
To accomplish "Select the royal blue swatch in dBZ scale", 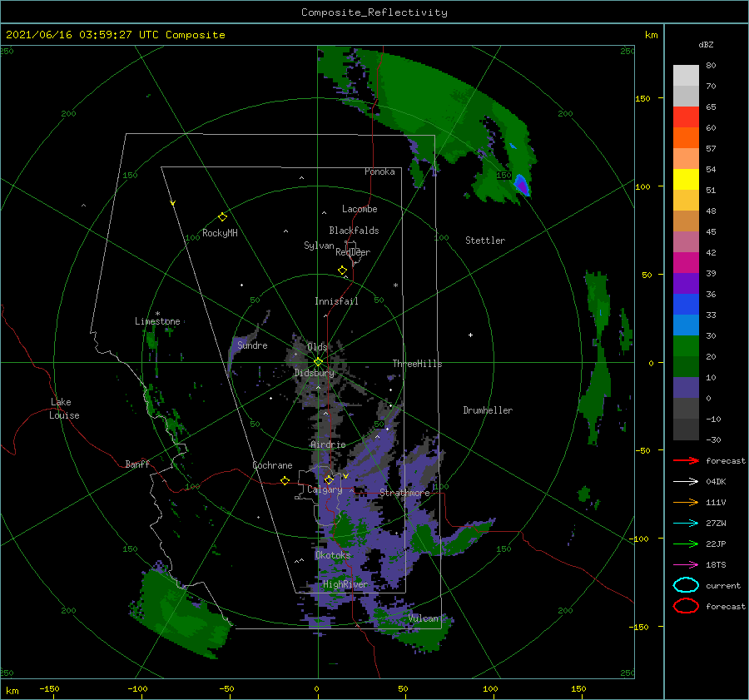I will point(686,304).
